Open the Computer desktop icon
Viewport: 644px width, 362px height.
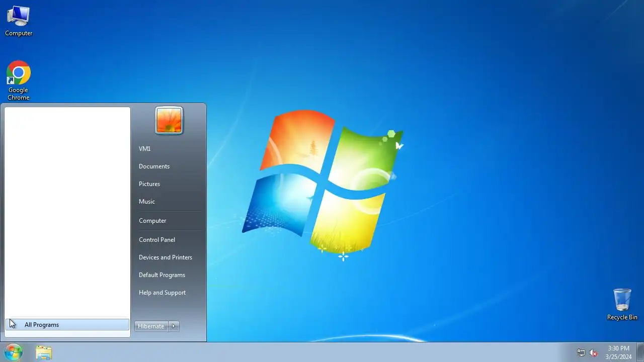pyautogui.click(x=19, y=21)
